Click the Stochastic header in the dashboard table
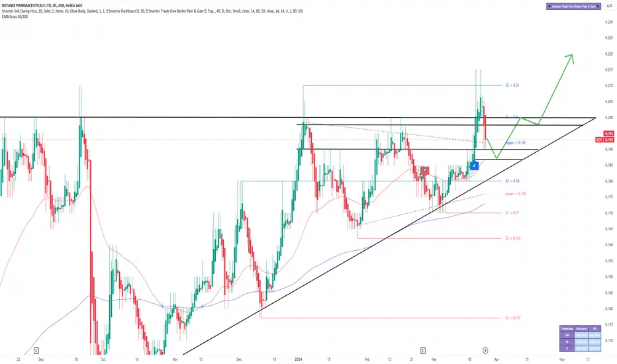 pyautogui.click(x=582, y=328)
